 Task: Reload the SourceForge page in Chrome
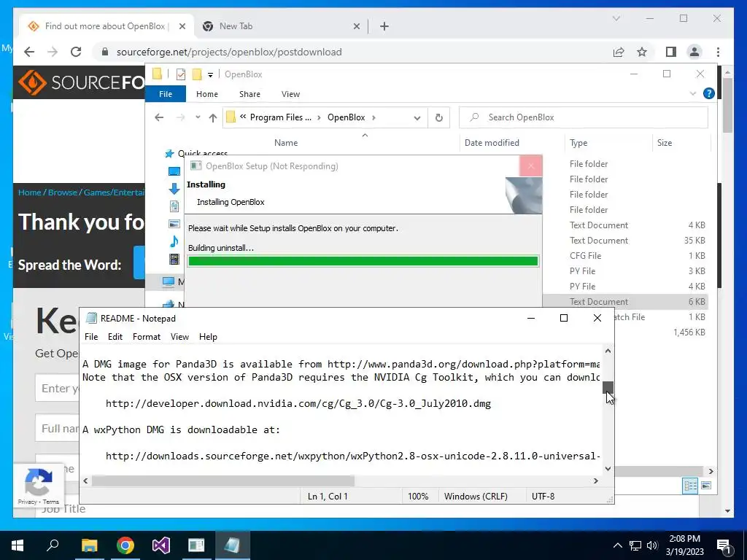tap(76, 52)
